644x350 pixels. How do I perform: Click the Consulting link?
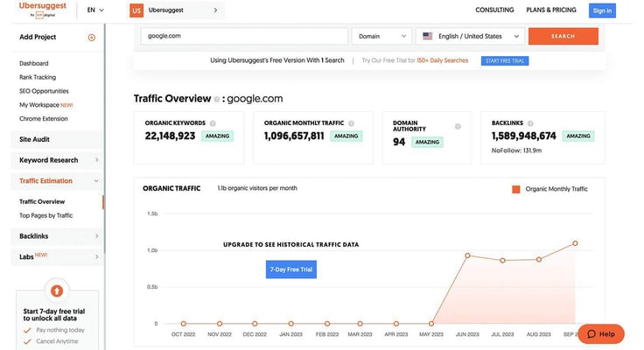pyautogui.click(x=494, y=10)
